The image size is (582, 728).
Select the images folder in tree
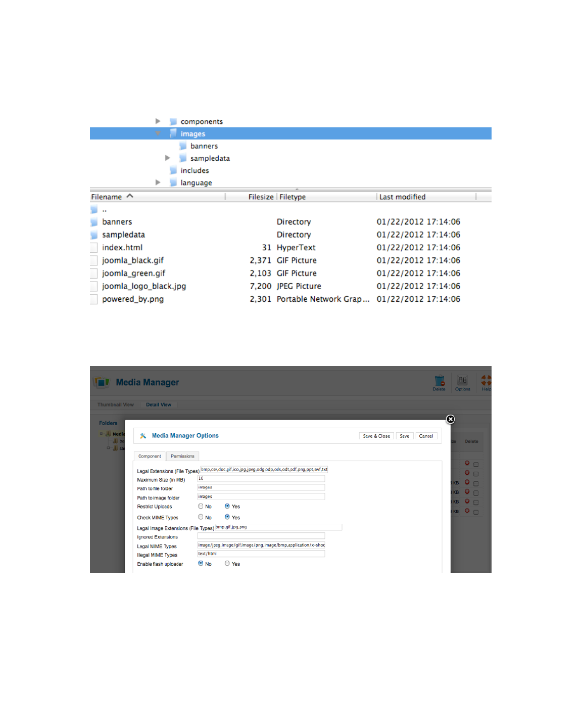(x=193, y=133)
